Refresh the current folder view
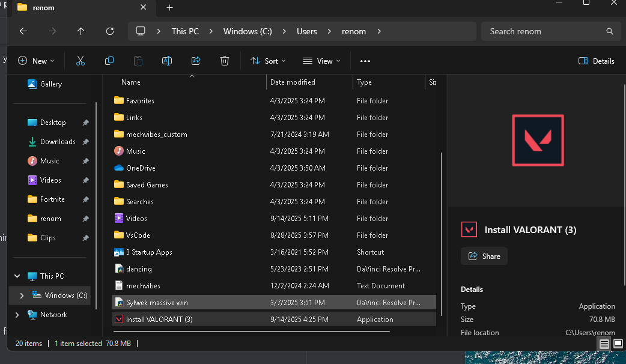Screen dimensions: 626x364 click(x=110, y=31)
